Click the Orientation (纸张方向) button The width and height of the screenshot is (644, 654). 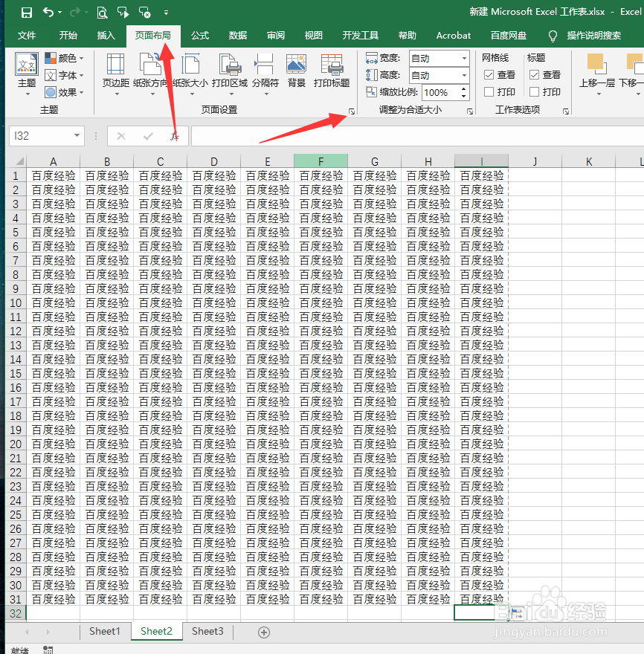pos(151,74)
